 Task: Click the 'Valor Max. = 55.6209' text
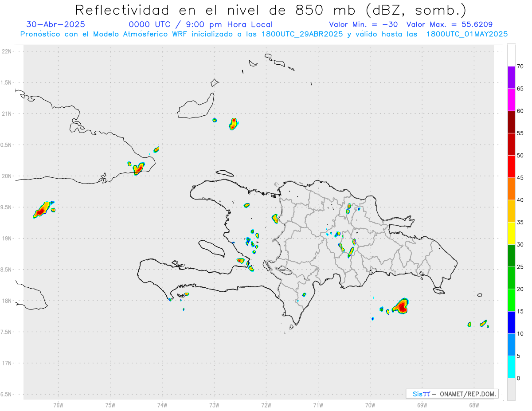click(450, 24)
